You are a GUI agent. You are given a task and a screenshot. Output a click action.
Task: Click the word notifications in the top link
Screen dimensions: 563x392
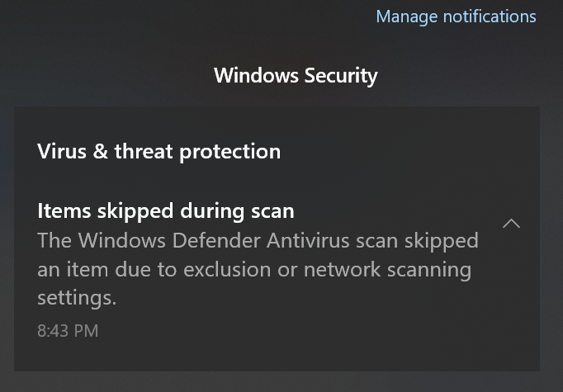(490, 17)
